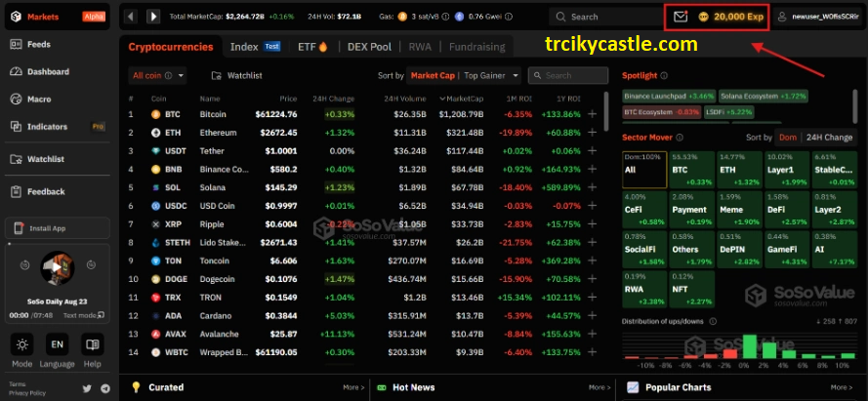
Task: Open the newuser profile menu
Action: (x=819, y=17)
